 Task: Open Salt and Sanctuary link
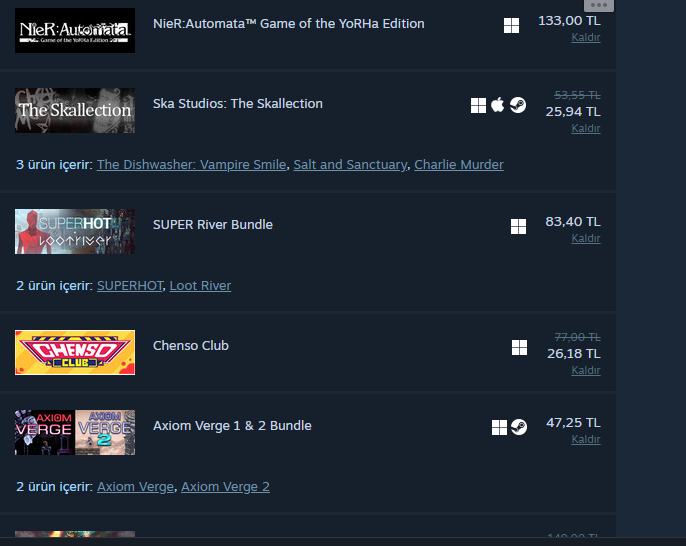coord(350,165)
